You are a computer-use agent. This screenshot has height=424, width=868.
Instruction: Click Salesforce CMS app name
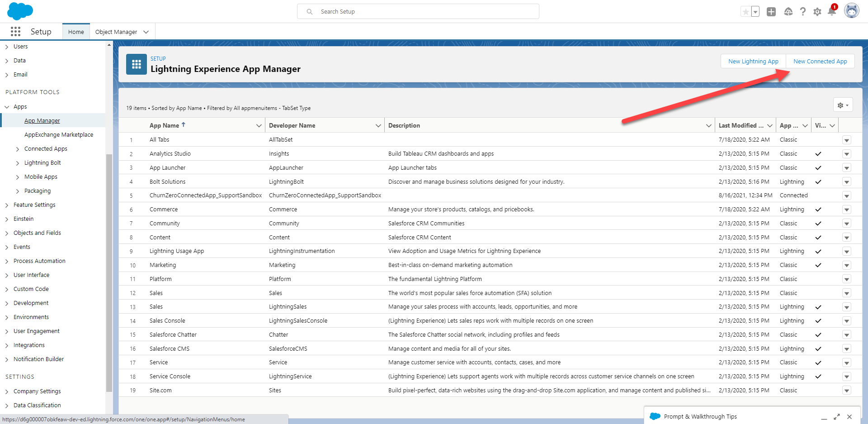click(170, 349)
